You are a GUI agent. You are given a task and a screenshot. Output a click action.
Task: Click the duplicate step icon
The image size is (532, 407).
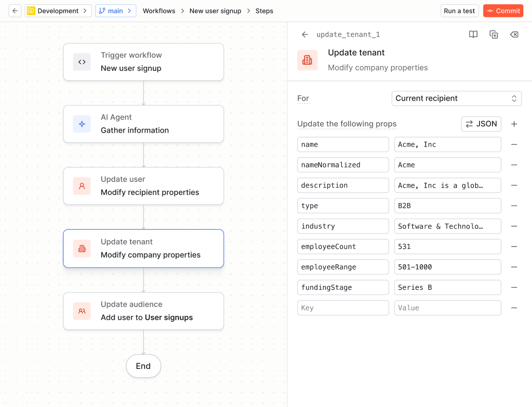(493, 35)
